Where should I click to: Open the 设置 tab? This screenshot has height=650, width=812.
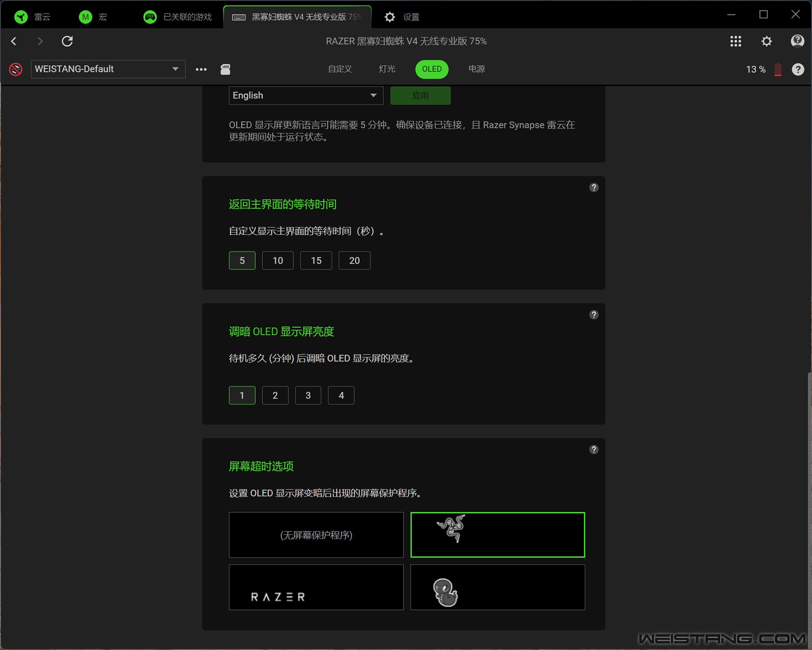402,17
